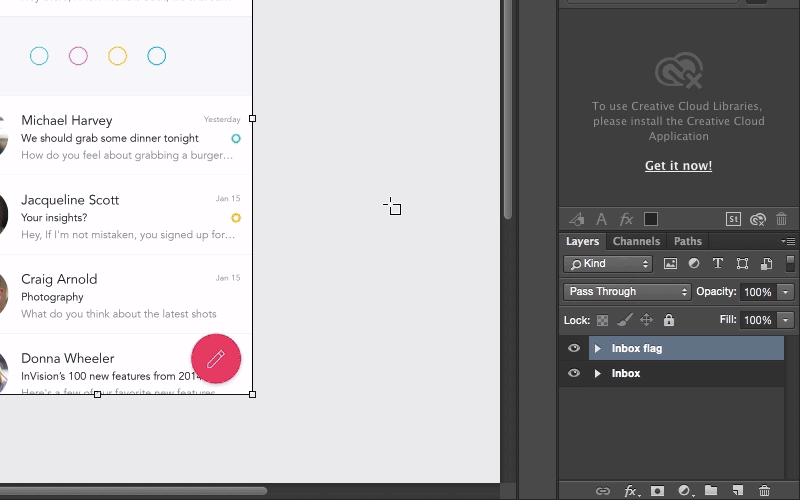Click the yellow circle in mockup
The height and width of the screenshot is (500, 800).
[x=117, y=56]
